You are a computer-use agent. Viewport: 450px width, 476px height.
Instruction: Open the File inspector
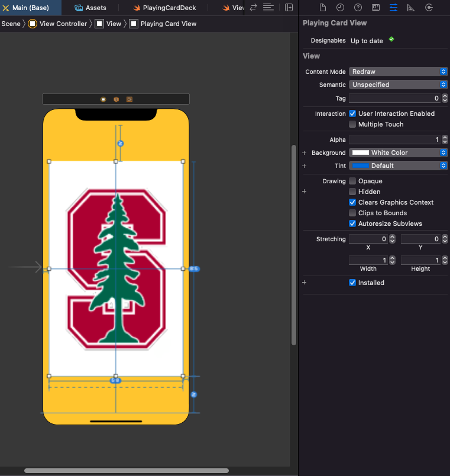323,8
